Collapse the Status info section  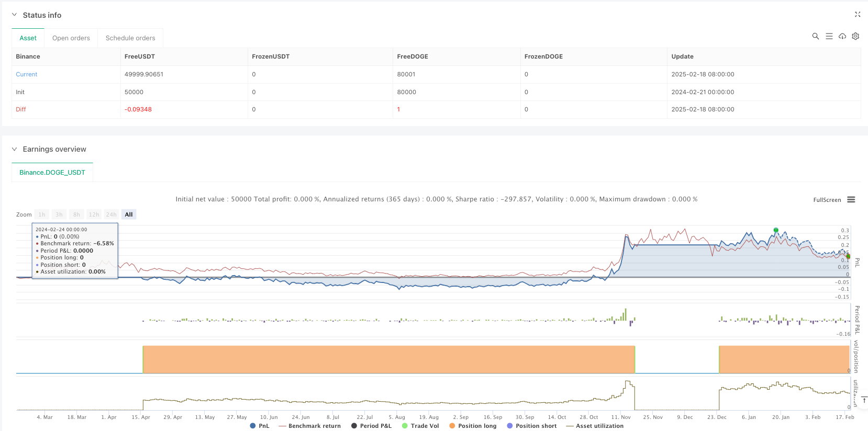point(14,15)
